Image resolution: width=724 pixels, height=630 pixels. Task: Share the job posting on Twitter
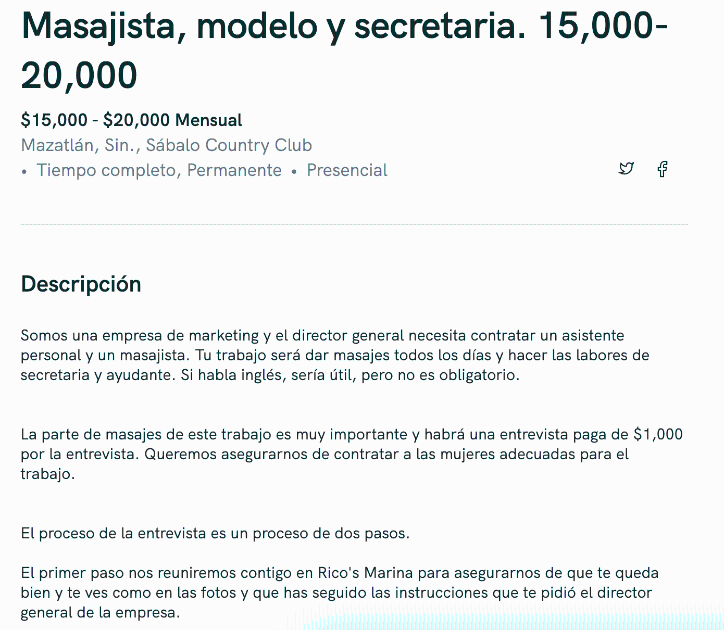pyautogui.click(x=626, y=169)
